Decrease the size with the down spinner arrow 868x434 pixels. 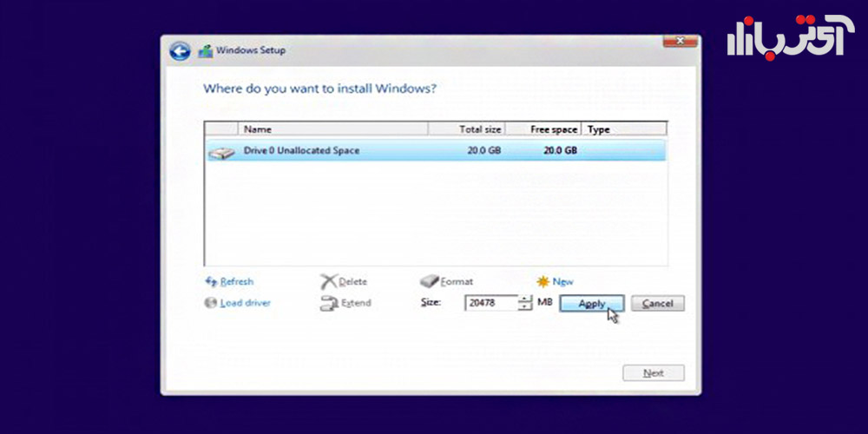click(525, 306)
